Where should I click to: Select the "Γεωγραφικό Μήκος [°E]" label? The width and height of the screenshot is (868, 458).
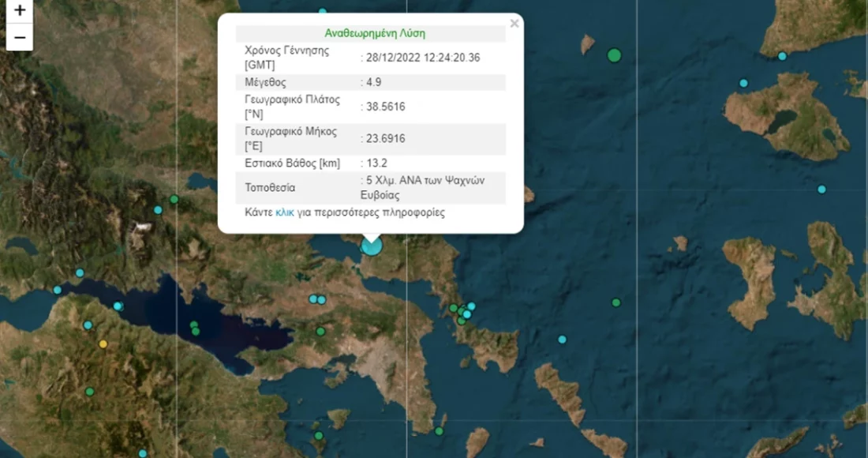pyautogui.click(x=290, y=139)
